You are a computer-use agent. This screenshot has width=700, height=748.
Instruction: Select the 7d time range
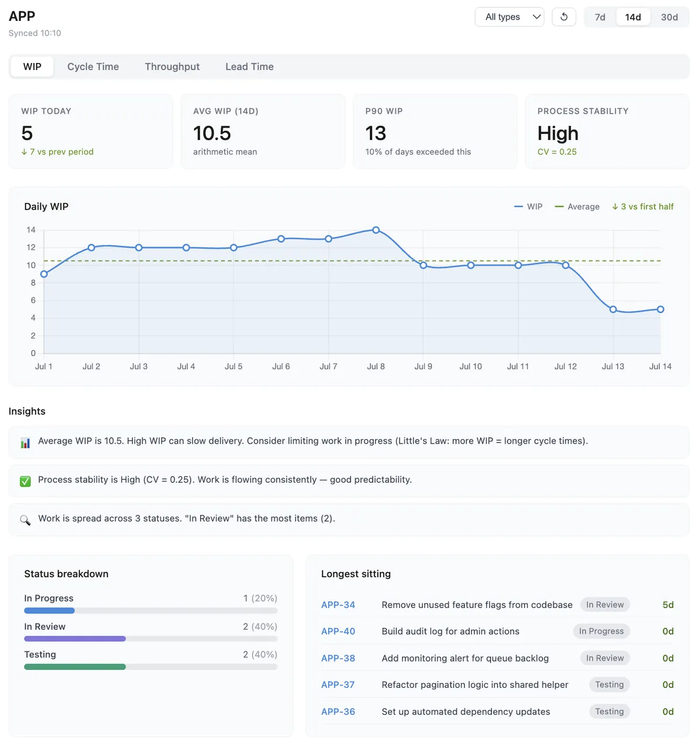click(x=600, y=17)
